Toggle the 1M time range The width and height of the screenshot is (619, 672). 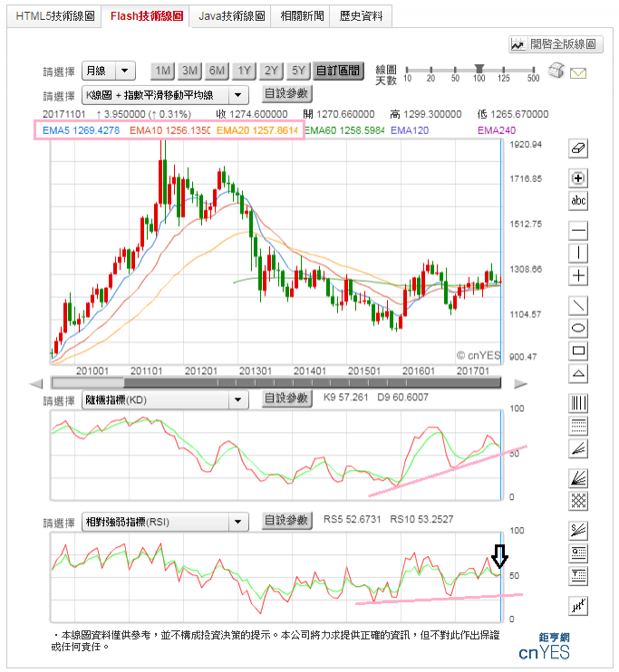(163, 71)
